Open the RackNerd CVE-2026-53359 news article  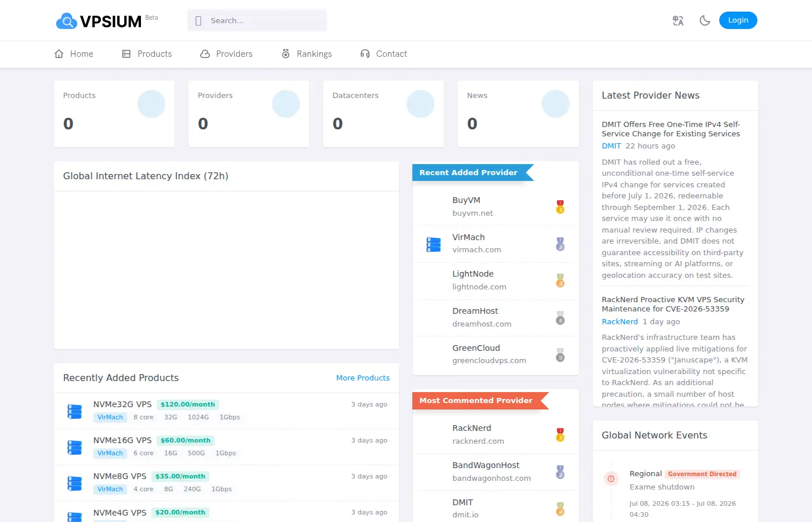[x=673, y=304]
